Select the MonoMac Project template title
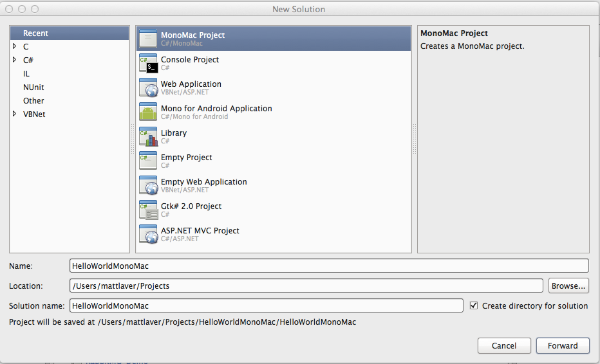600x364 pixels. [192, 35]
